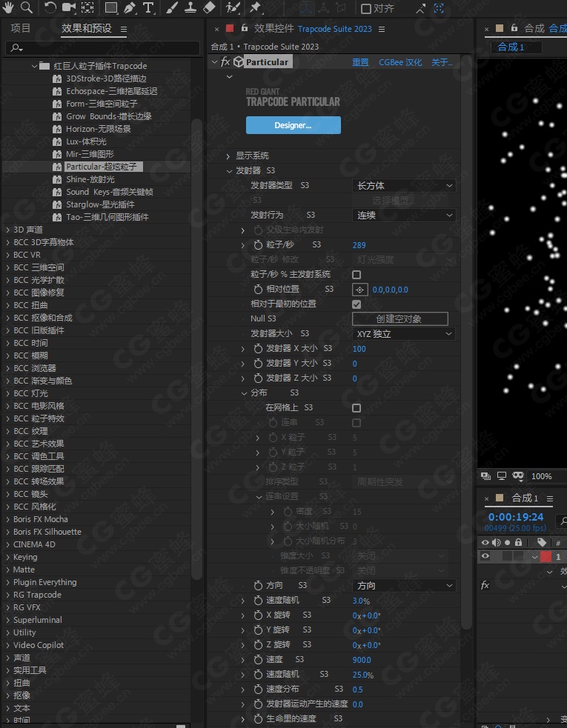
Task: Open 发射器类型 长方体 dropdown
Action: coord(404,186)
